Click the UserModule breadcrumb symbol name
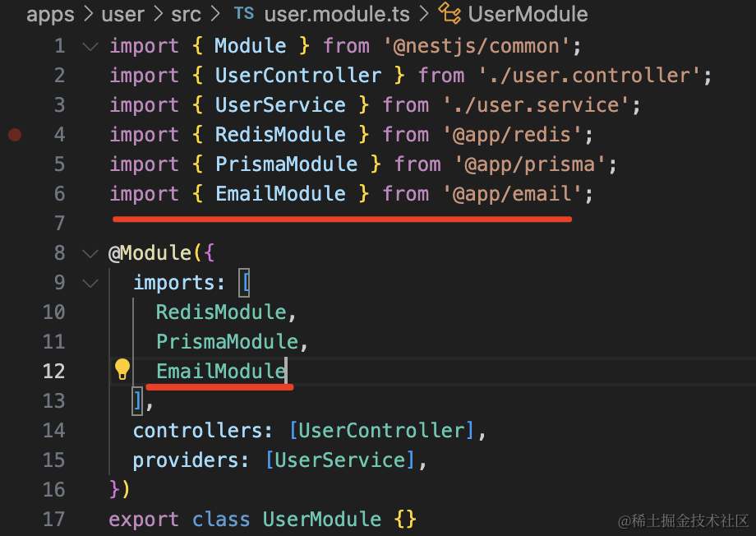756x536 pixels. click(527, 14)
